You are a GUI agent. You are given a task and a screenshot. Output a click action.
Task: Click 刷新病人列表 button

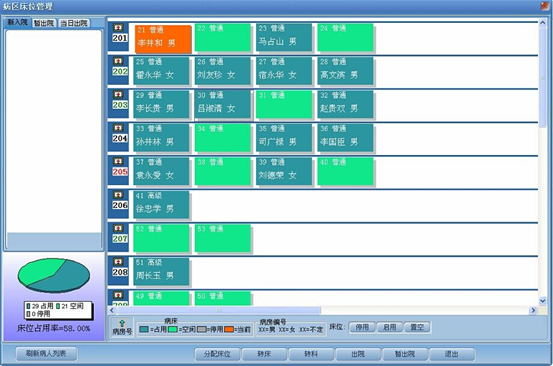[46, 353]
